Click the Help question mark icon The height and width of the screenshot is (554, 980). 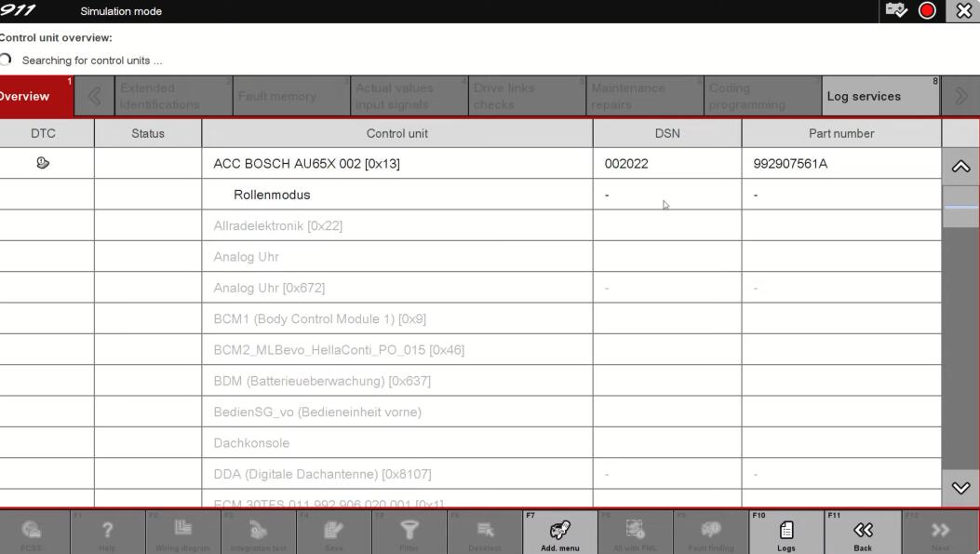pyautogui.click(x=107, y=533)
